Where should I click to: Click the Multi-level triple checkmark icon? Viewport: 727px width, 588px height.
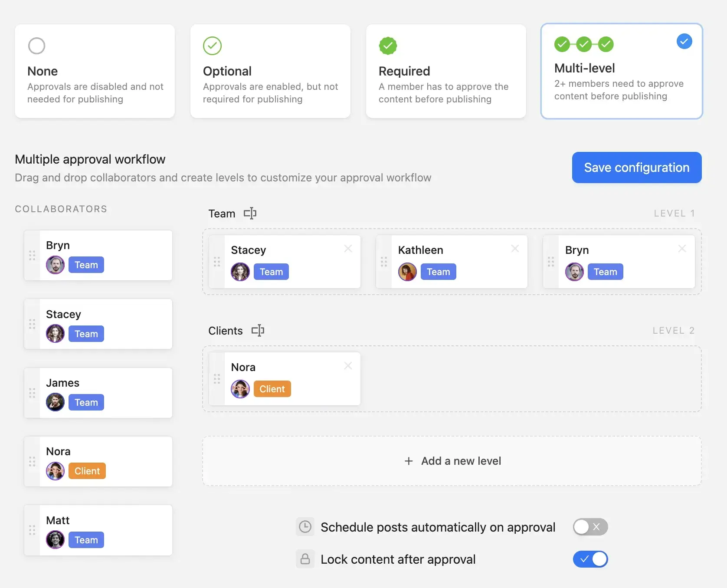tap(584, 44)
